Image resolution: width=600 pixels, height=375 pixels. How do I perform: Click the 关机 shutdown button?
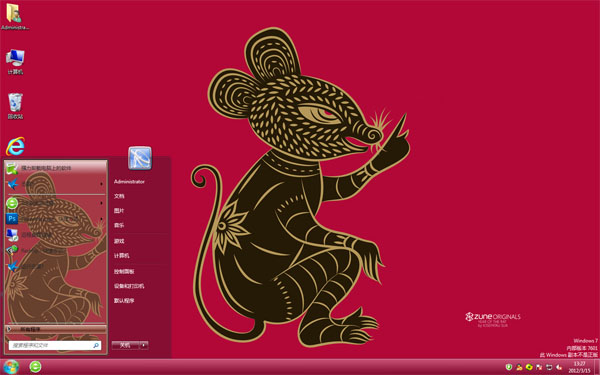click(125, 345)
